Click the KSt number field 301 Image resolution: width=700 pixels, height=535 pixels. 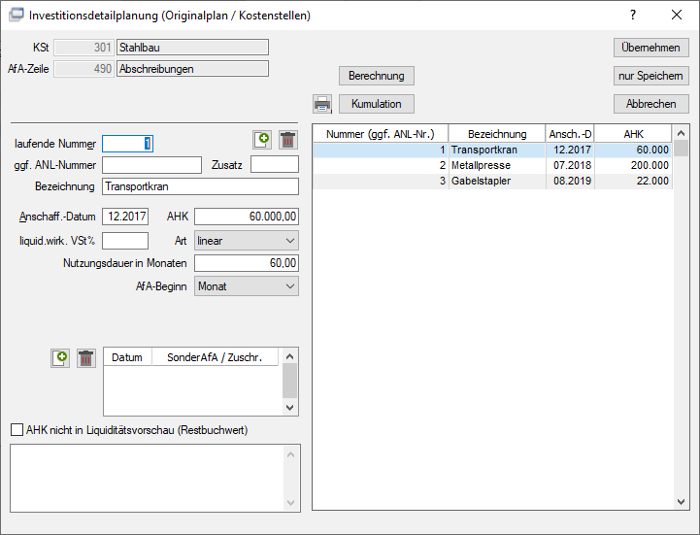(84, 47)
